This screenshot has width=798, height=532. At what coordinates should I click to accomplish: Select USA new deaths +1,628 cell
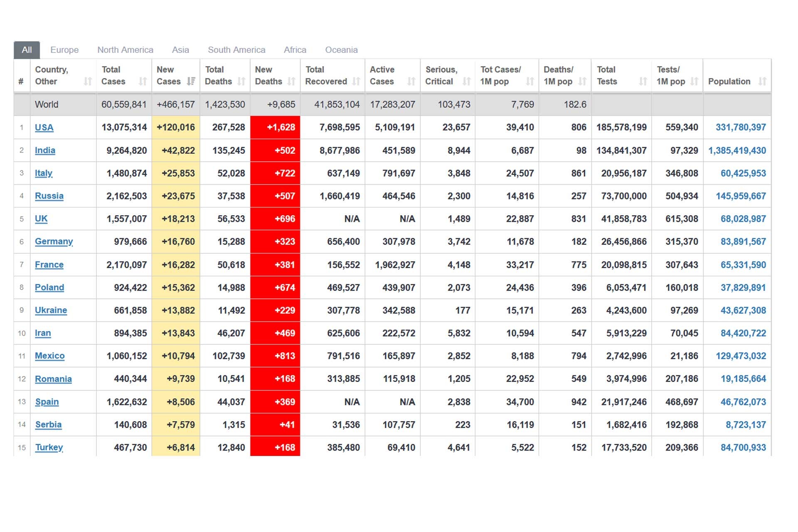pyautogui.click(x=275, y=128)
